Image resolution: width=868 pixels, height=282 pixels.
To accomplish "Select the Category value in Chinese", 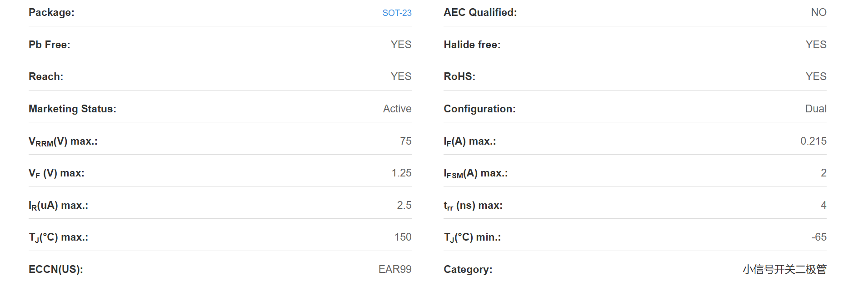I will [785, 269].
